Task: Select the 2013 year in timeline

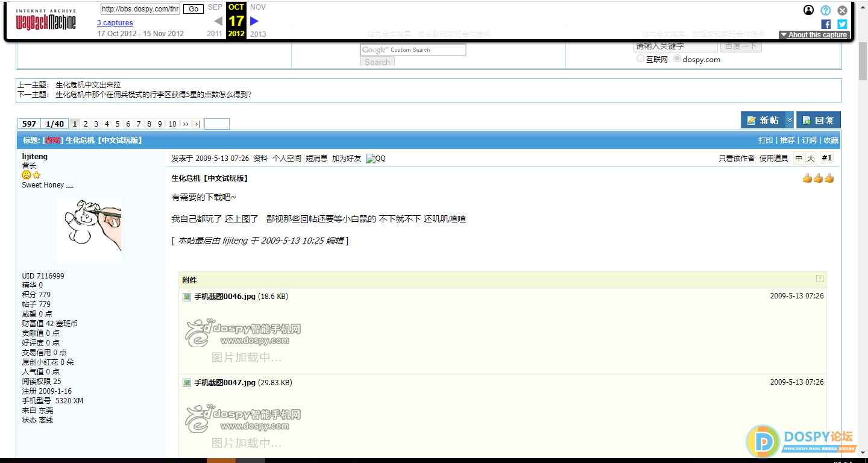Action: [x=258, y=34]
